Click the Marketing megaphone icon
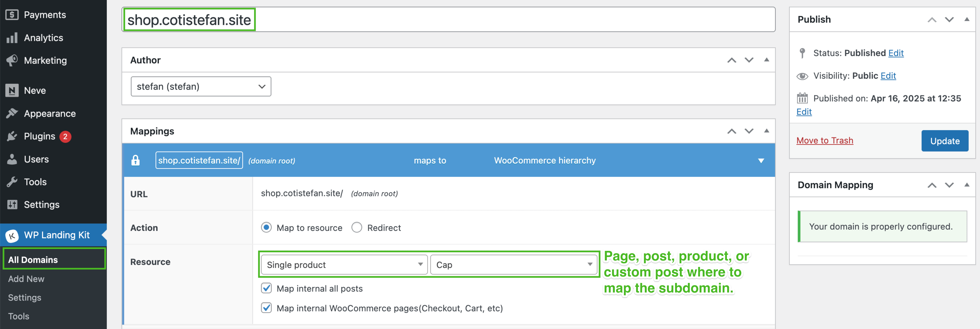980x329 pixels. point(12,60)
